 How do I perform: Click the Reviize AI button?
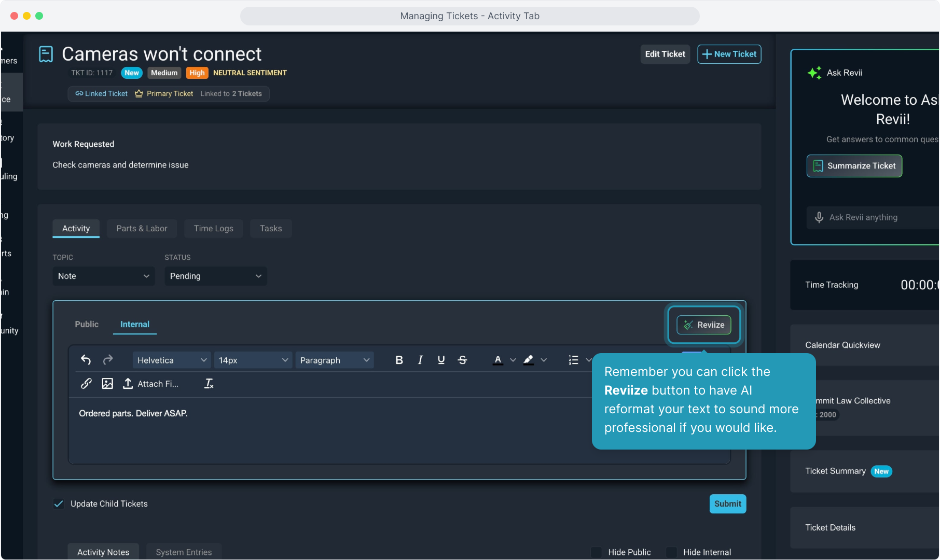tap(704, 325)
